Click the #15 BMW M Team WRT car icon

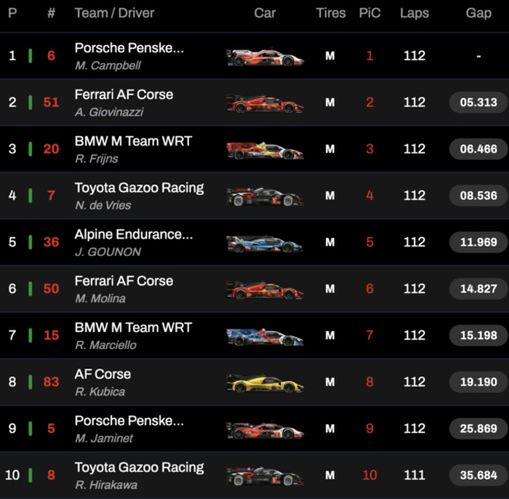265,337
